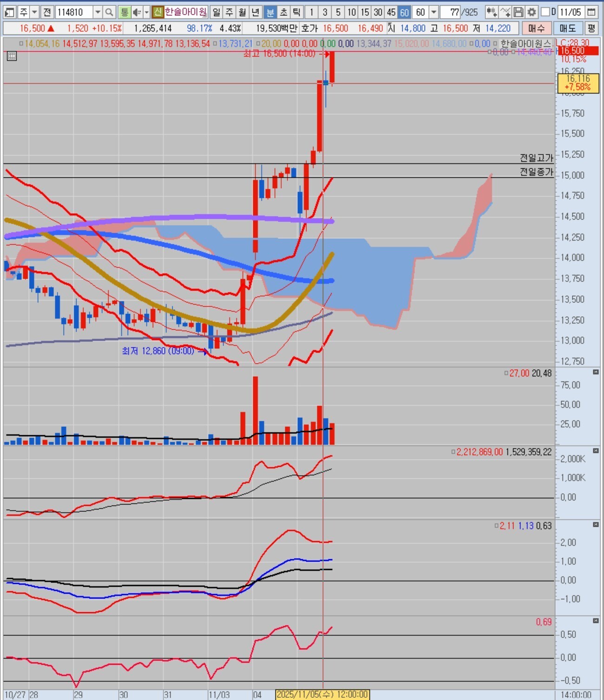Open the calendar date picker icon
The image size is (604, 700).
coord(591,12)
